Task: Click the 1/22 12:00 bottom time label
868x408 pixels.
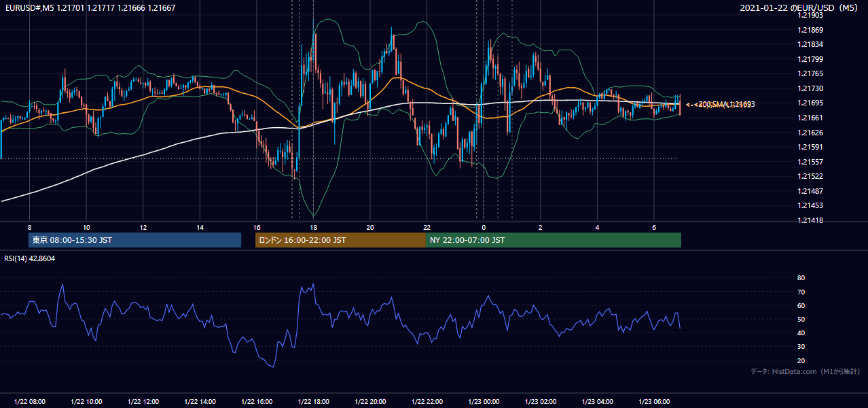Action: pos(143,402)
